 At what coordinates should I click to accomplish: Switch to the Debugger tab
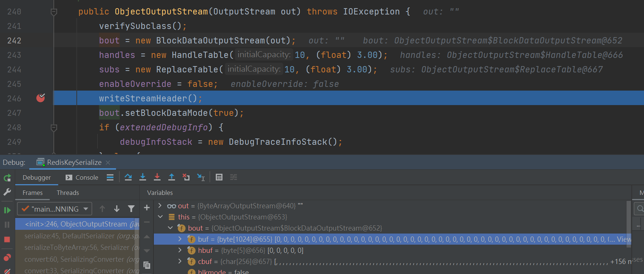37,177
